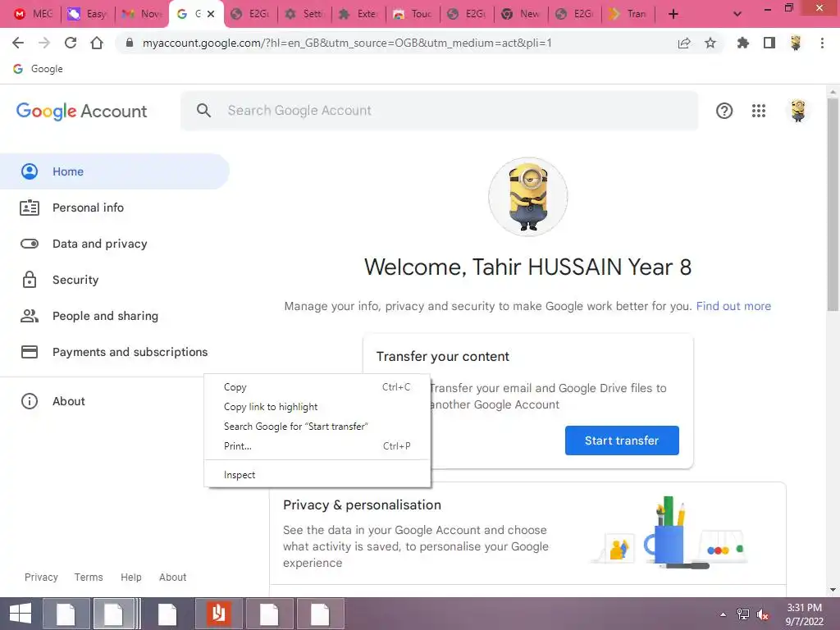The image size is (840, 630).
Task: Click the padlock site info icon
Action: click(129, 43)
